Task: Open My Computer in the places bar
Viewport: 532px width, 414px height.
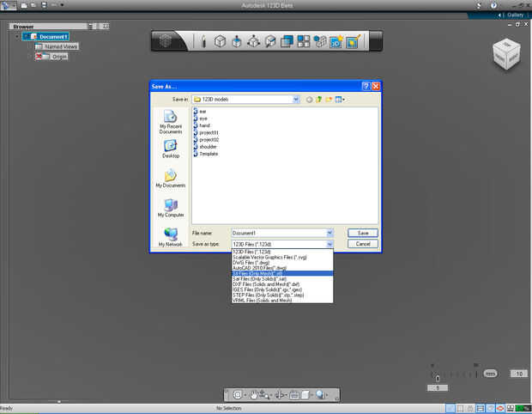Action: tap(171, 208)
